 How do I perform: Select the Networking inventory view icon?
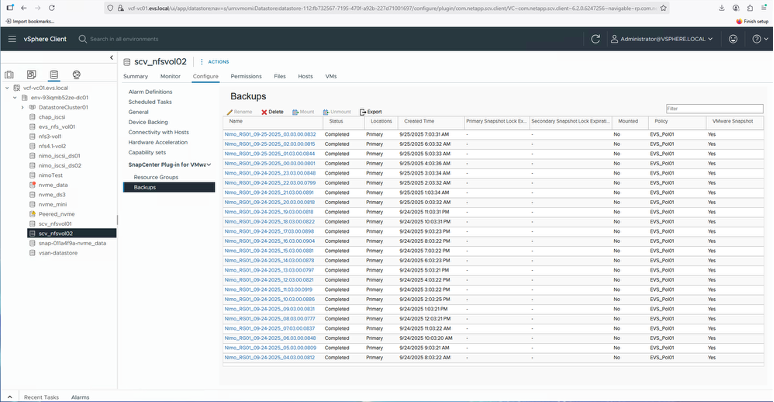(x=76, y=74)
